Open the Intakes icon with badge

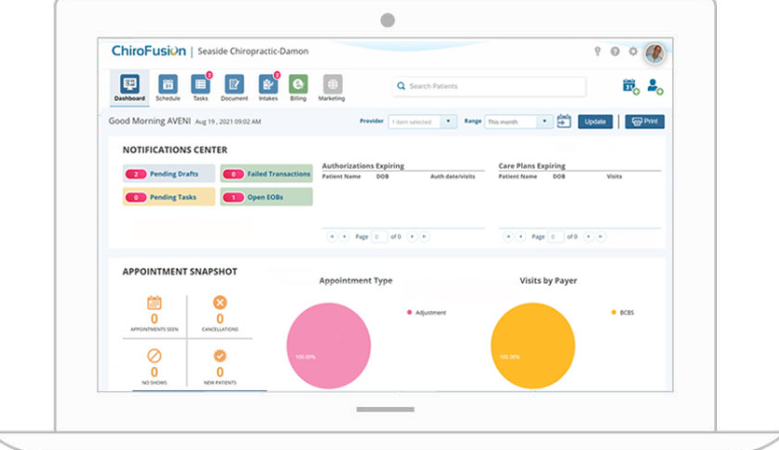(268, 84)
